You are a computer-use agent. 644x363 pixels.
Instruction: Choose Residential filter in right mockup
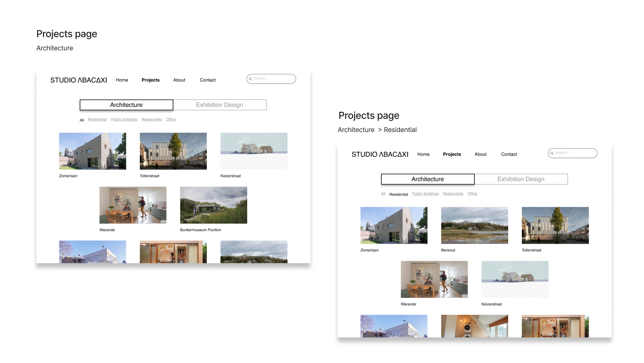pos(399,194)
